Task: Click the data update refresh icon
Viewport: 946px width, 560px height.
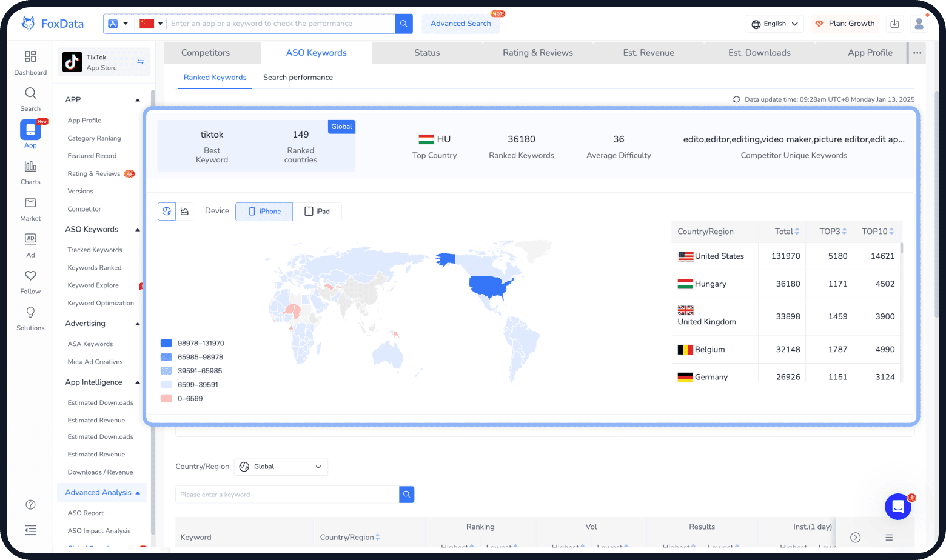Action: click(736, 99)
